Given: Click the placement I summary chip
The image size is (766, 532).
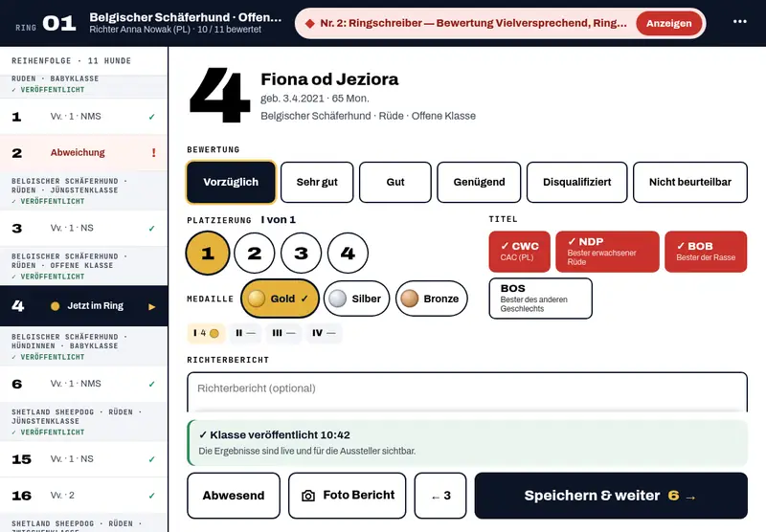Looking at the screenshot, I should [206, 333].
